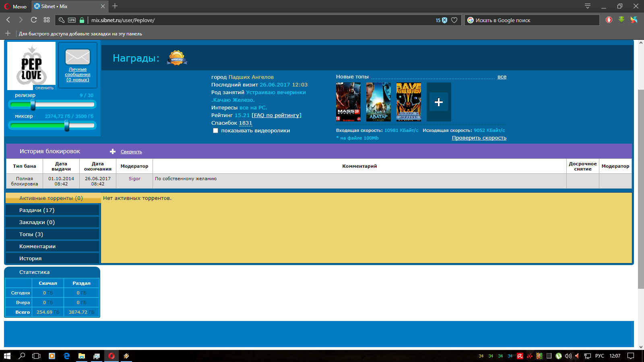Open the Раздачи (17) tab
The height and width of the screenshot is (362, 644).
coord(37,210)
